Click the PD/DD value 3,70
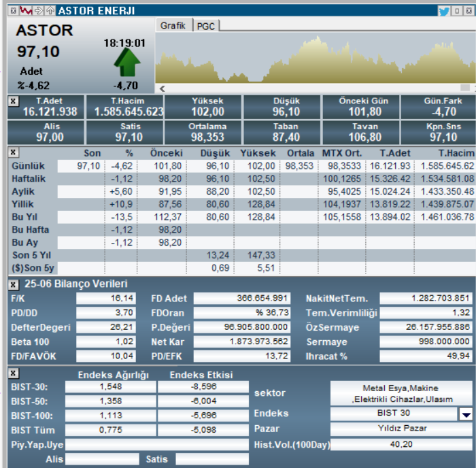 (106, 312)
